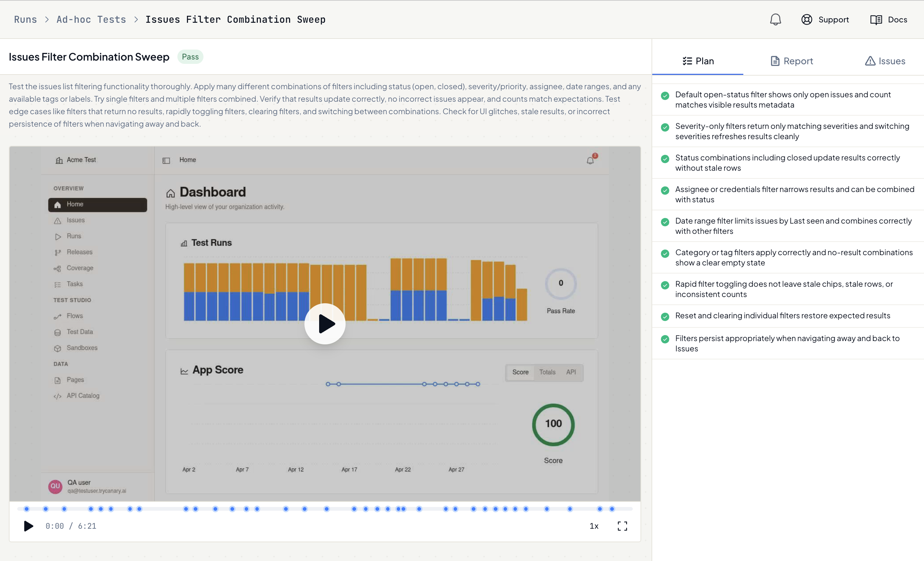Click the sidebar collapse icon beside Home
Screen dimensions: 924x561
166,160
